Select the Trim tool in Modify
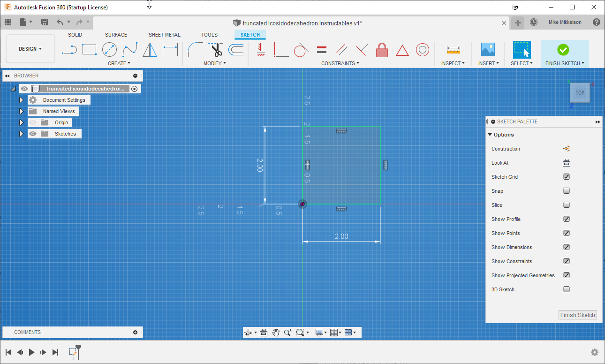Viewport: 605px width, 364px height. [216, 49]
